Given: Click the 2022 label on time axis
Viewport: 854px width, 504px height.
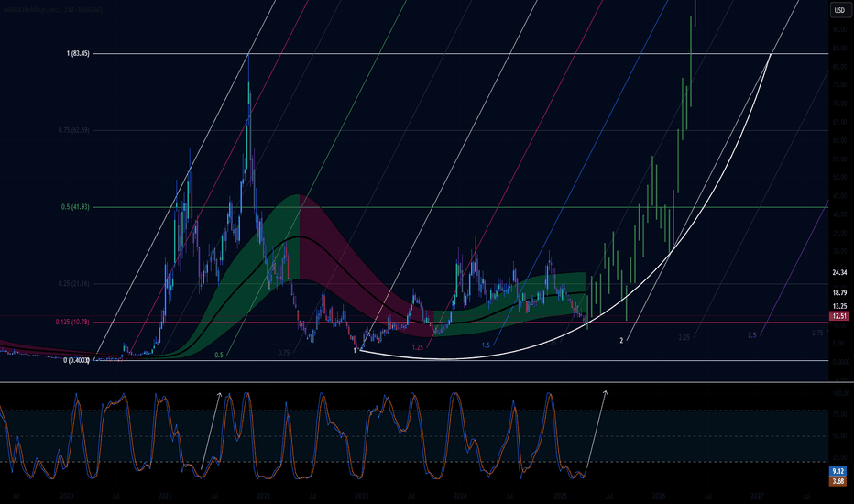Looking at the screenshot, I should pos(263,497).
